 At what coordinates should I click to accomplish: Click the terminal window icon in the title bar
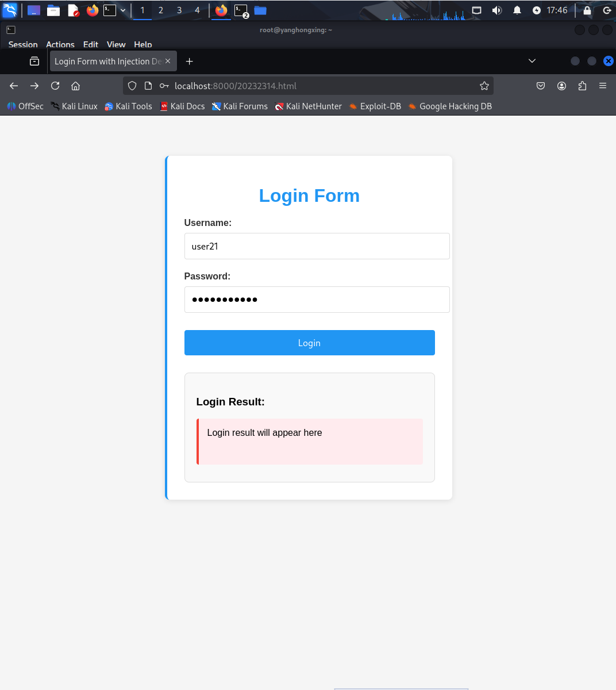tap(11, 30)
